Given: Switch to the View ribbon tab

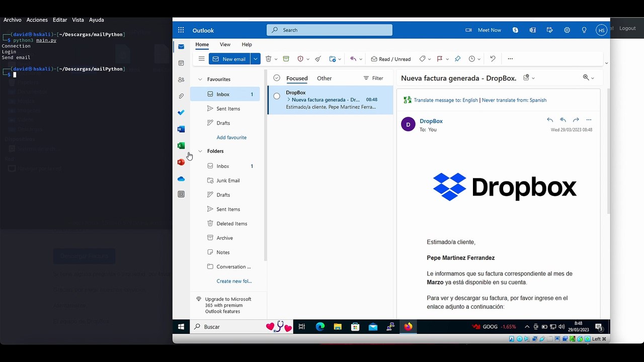Looking at the screenshot, I should [x=225, y=45].
